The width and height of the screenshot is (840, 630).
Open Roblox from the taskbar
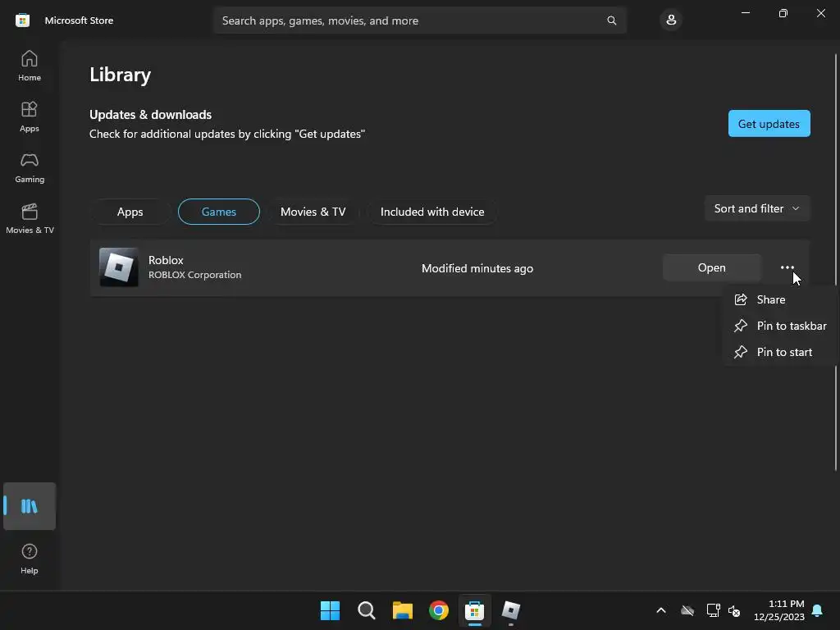511,610
